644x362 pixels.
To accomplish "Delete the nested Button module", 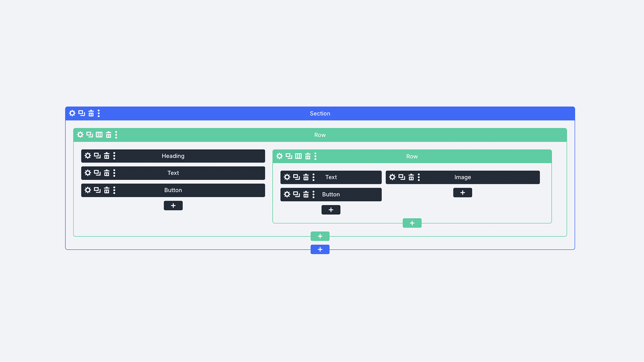I will [x=306, y=194].
